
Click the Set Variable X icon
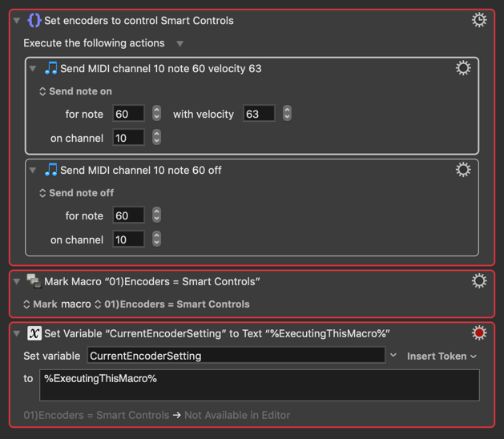click(x=34, y=333)
